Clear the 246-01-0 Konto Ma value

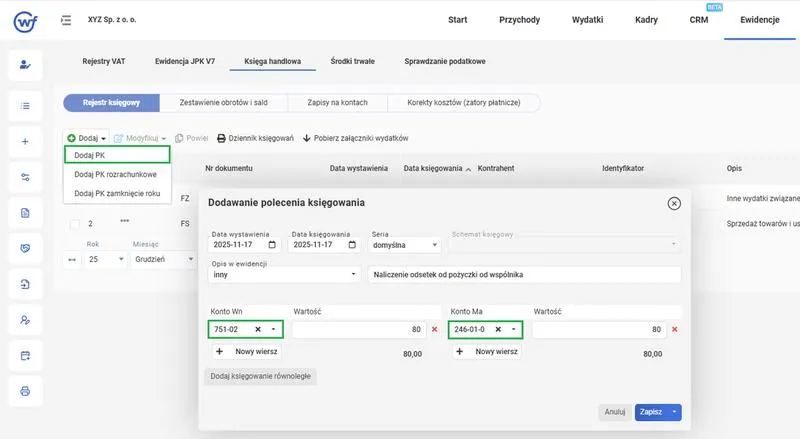tap(498, 329)
